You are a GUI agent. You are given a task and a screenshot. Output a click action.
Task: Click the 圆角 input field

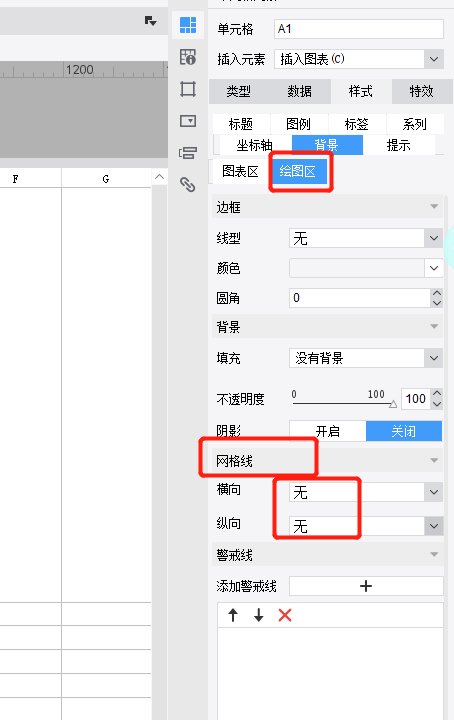[x=360, y=298]
